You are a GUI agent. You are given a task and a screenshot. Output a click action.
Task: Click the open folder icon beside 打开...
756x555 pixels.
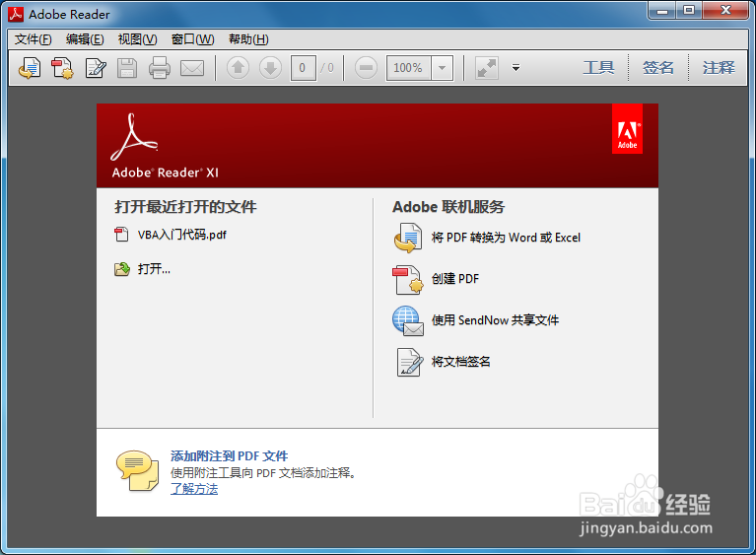pos(122,268)
